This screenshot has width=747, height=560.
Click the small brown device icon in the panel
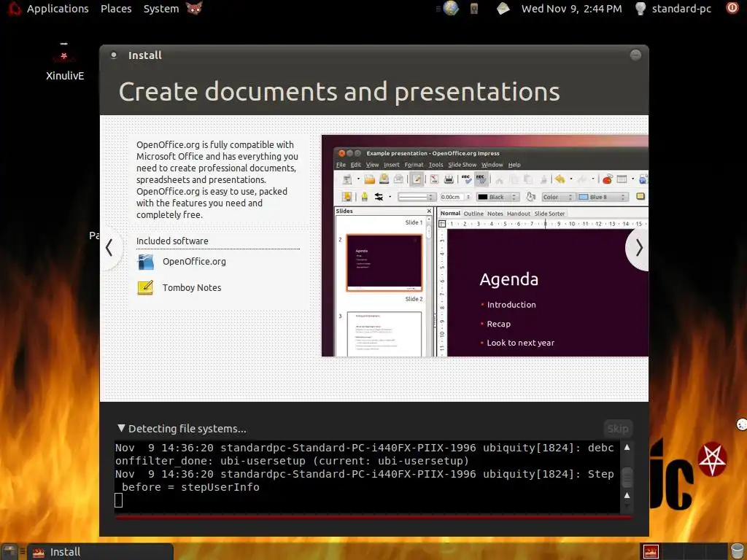[x=474, y=9]
